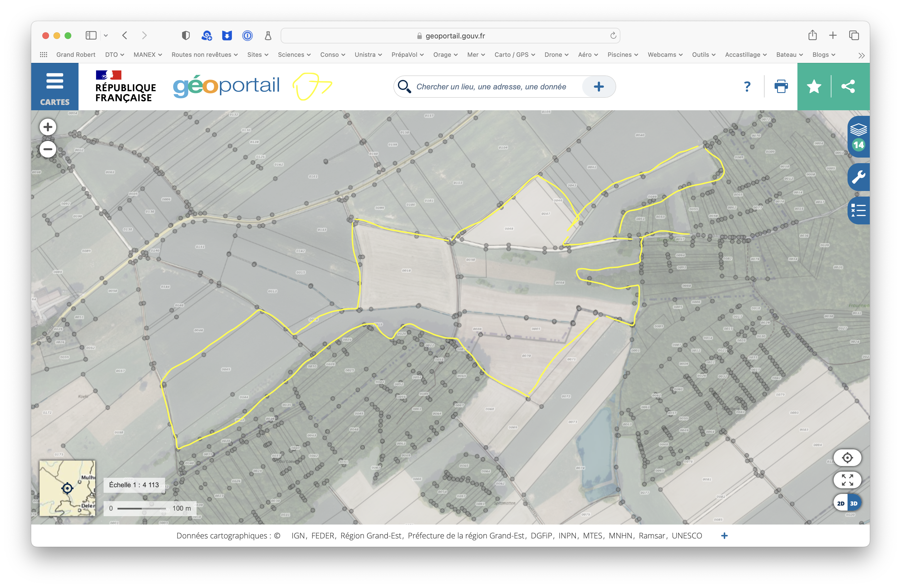Zoom out with the minus map button
The image size is (901, 588).
pos(48,149)
